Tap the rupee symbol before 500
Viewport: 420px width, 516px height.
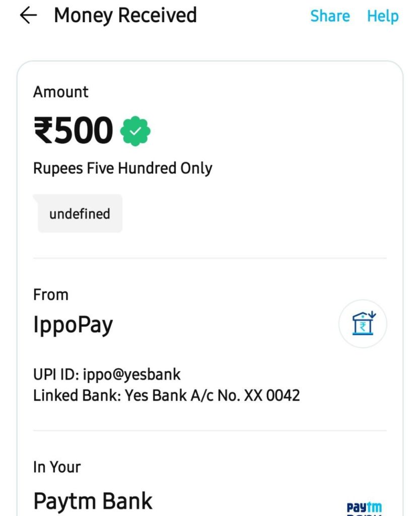point(43,131)
